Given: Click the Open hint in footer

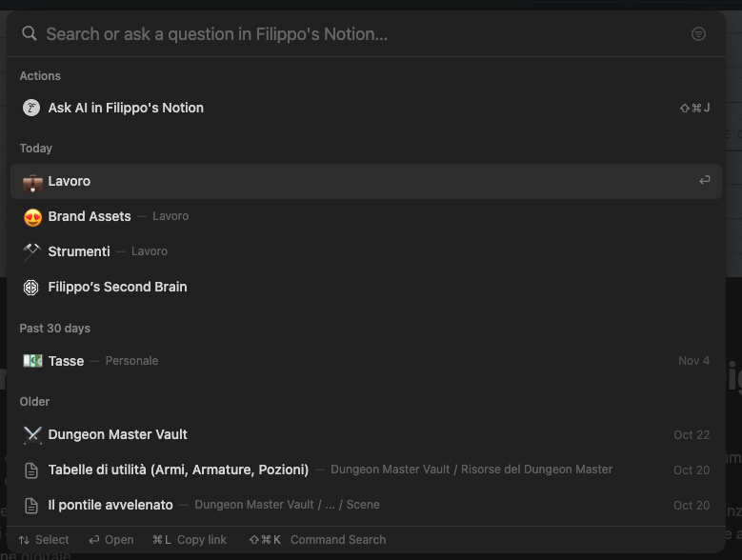Looking at the screenshot, I should (x=110, y=540).
